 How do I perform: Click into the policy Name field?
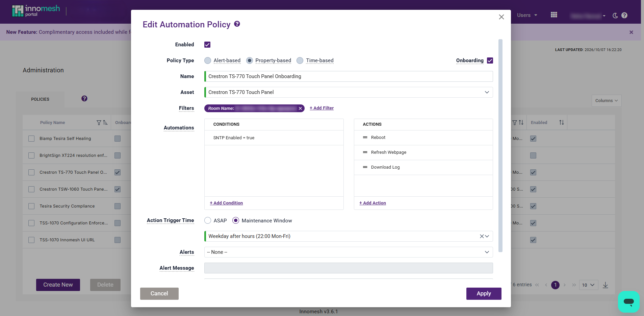click(349, 76)
